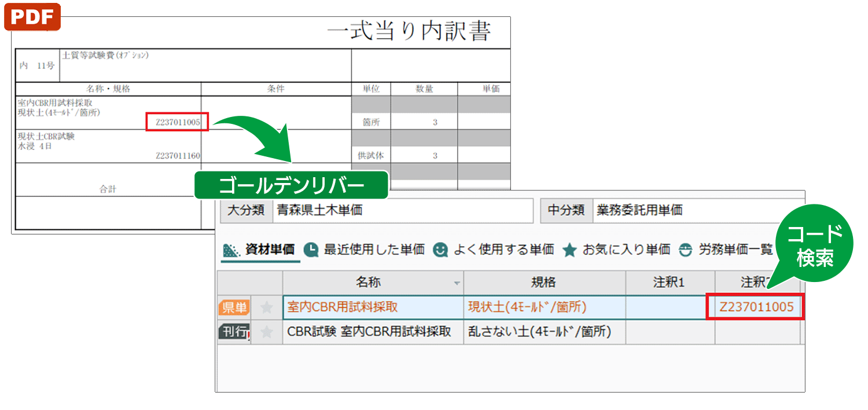Click the 供試体 unit cell in the PDF
This screenshot has height=410, width=868.
(371, 156)
